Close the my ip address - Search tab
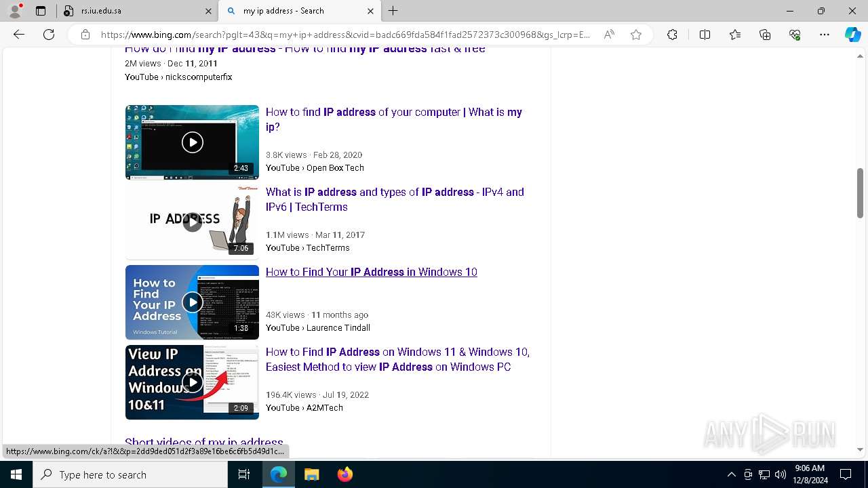868x488 pixels. point(370,11)
